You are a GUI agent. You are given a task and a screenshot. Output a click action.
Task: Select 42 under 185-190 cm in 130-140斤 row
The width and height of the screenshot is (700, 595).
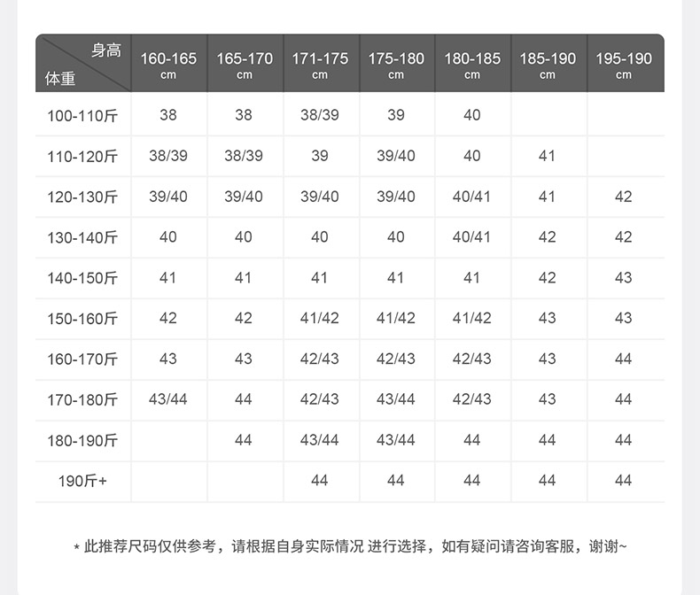[548, 236]
